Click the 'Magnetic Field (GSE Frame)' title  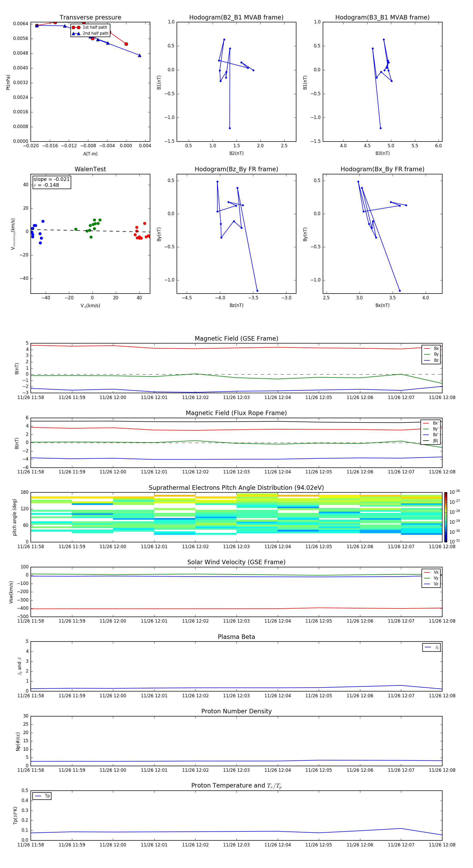(236, 339)
